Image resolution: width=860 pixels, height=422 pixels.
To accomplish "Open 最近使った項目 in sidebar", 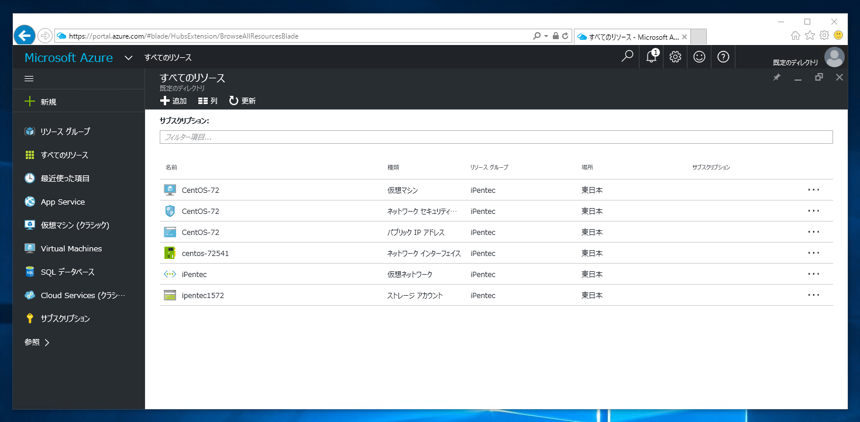I will (x=57, y=178).
